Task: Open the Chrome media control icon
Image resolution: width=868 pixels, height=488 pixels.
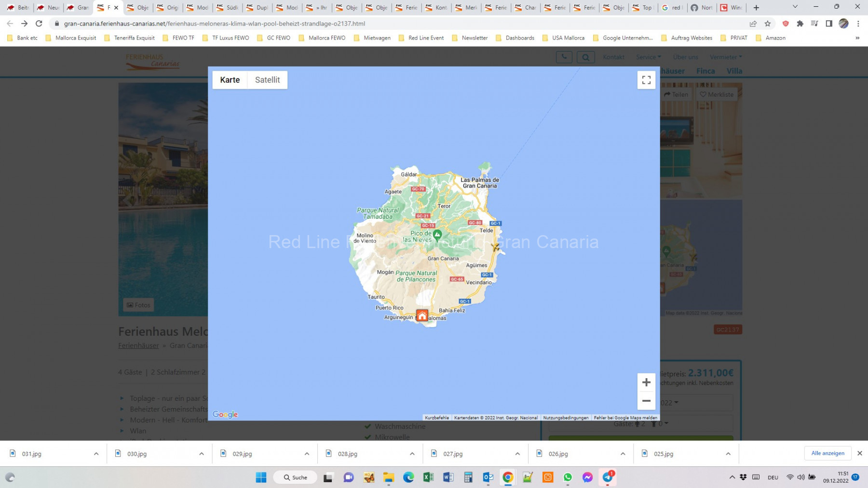Action: click(x=814, y=23)
